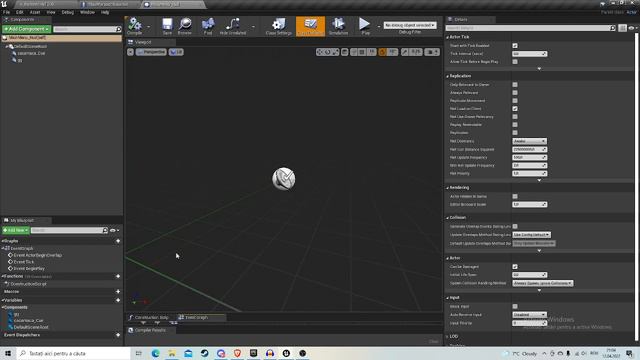640x360 pixels.
Task: Click the Windows taskbar search box
Action: point(73,353)
